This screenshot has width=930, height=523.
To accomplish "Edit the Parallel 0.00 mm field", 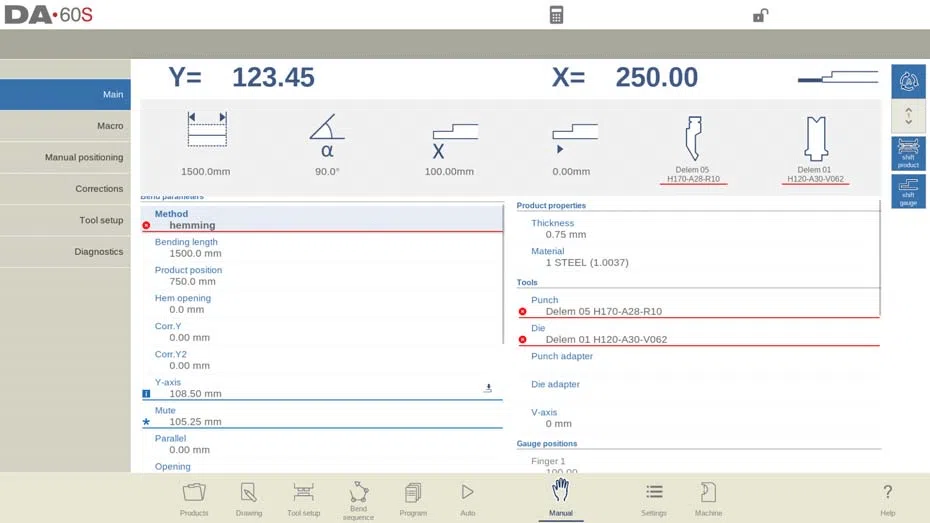I will coord(322,444).
